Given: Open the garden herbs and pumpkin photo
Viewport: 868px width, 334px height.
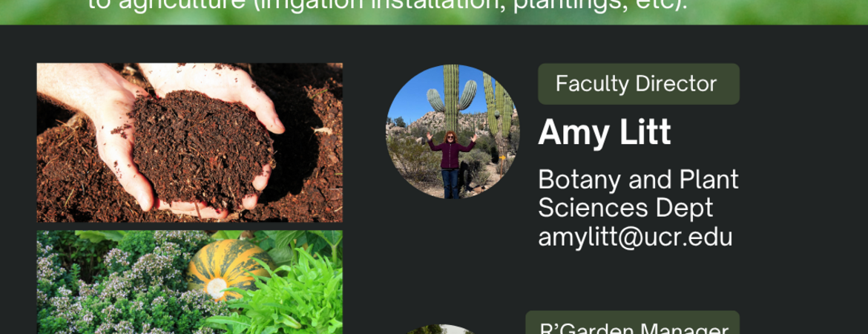Looking at the screenshot, I should 189,282.
